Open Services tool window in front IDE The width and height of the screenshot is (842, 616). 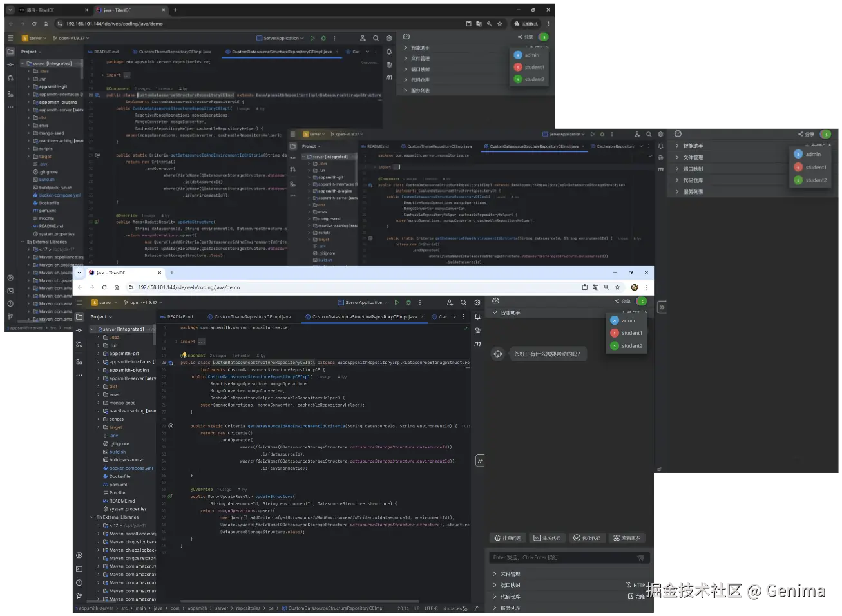click(x=79, y=555)
